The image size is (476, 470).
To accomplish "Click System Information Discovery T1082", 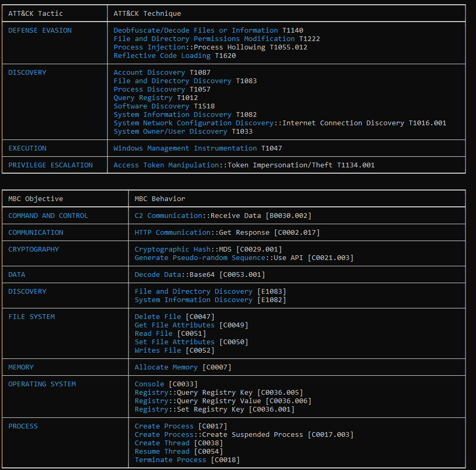I will [172, 115].
